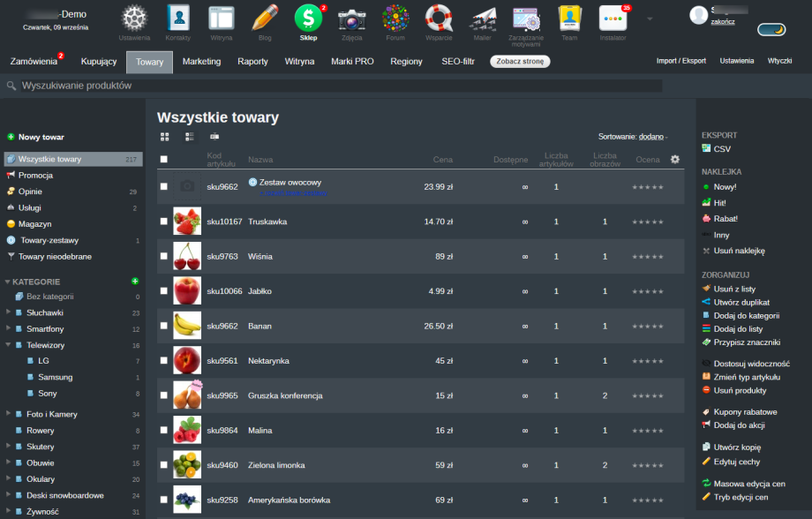This screenshot has width=812, height=519.
Task: Open the Mailer paper plane app
Action: click(x=482, y=19)
